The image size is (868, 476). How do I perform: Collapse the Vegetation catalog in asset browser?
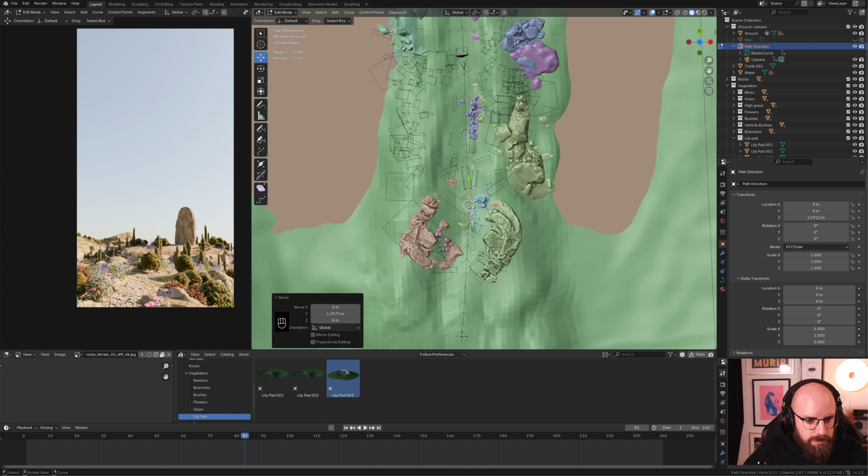(x=186, y=373)
